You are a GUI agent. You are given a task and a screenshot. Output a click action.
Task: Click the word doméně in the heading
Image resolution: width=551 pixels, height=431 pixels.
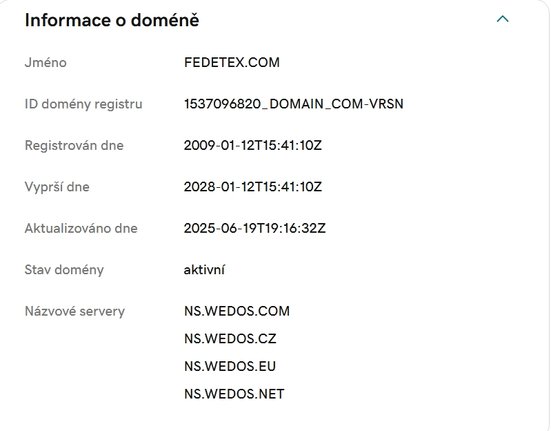[x=165, y=20]
